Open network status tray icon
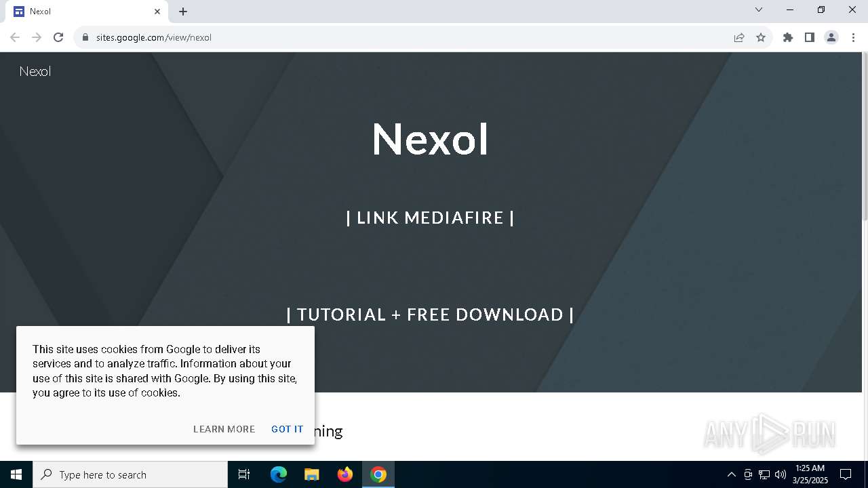 pyautogui.click(x=764, y=474)
